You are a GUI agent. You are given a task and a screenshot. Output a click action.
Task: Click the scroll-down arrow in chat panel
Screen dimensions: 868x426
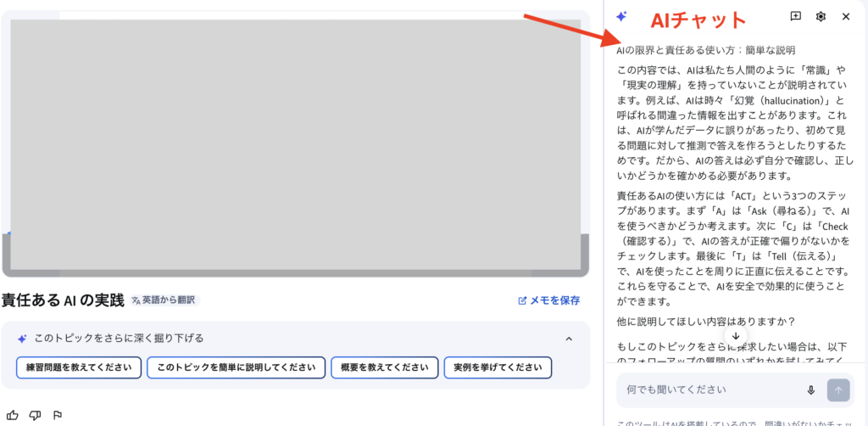pyautogui.click(x=736, y=336)
